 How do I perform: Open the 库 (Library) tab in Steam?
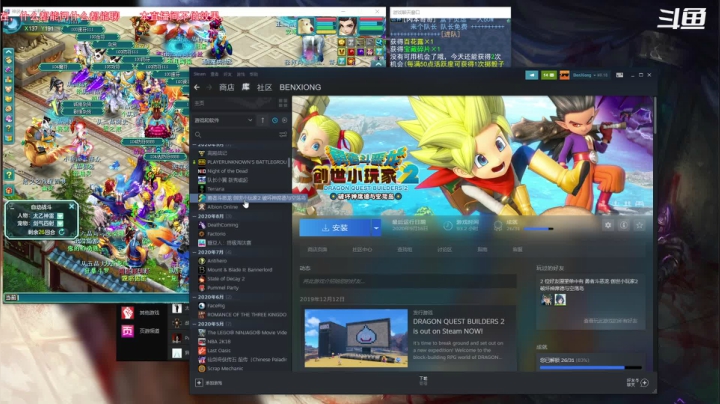pos(246,87)
